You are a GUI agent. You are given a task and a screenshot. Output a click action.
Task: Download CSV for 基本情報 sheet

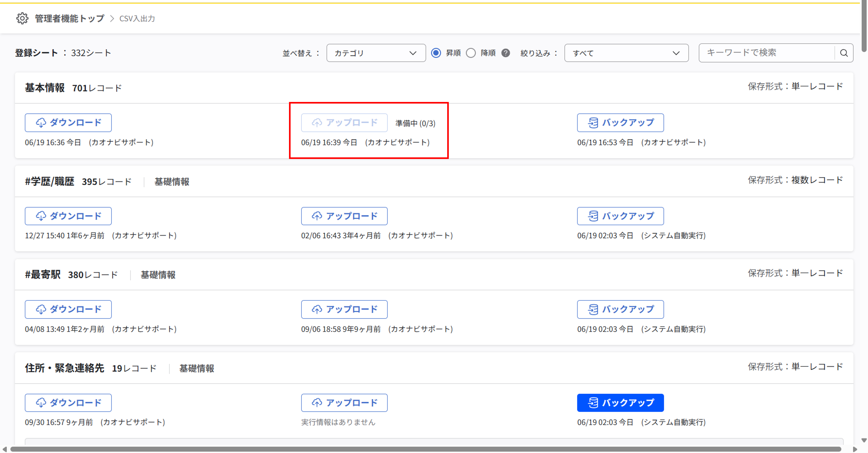[68, 123]
